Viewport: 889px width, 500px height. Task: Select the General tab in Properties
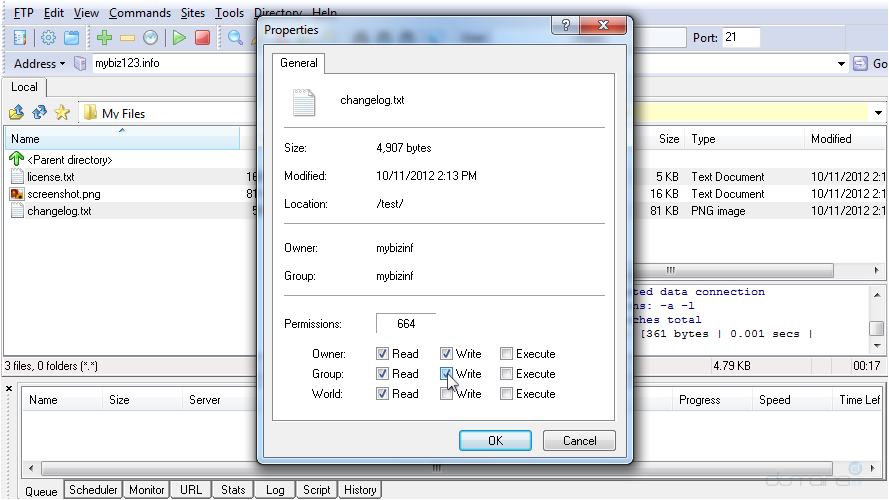pos(299,63)
